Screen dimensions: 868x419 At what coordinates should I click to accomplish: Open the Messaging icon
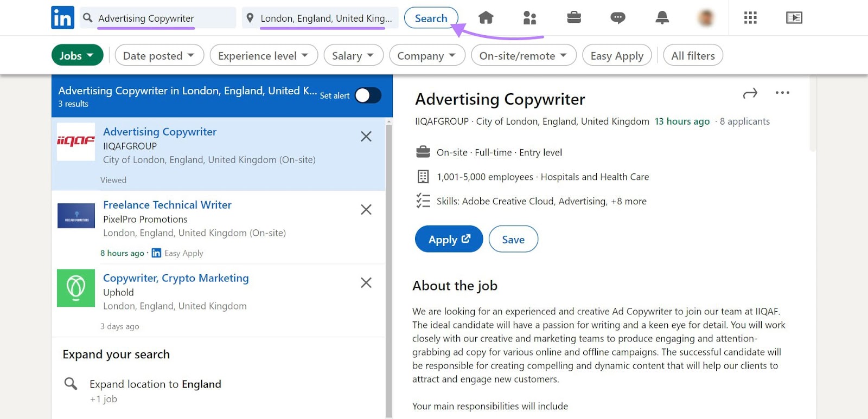click(617, 17)
